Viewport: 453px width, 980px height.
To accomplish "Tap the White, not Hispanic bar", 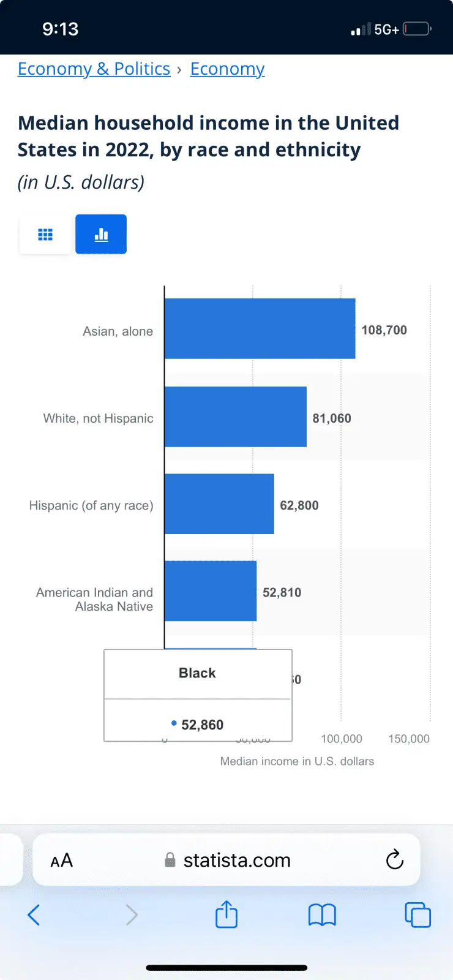I will point(235,417).
